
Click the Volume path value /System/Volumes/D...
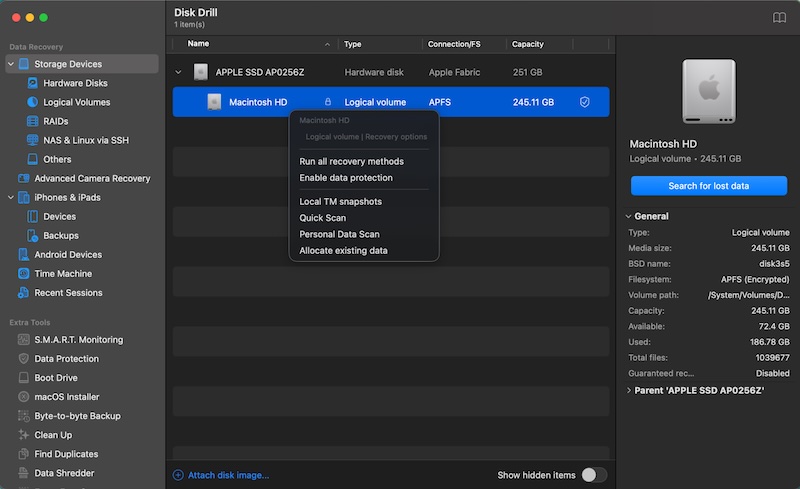point(748,295)
